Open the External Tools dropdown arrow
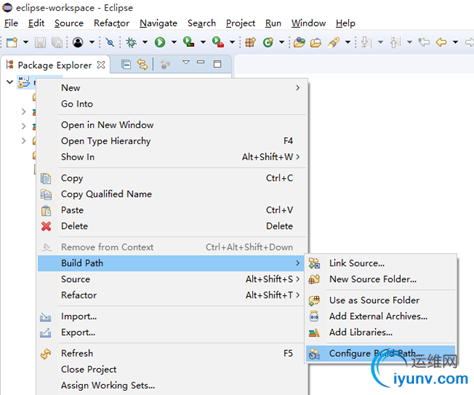The height and width of the screenshot is (395, 474). (232, 42)
